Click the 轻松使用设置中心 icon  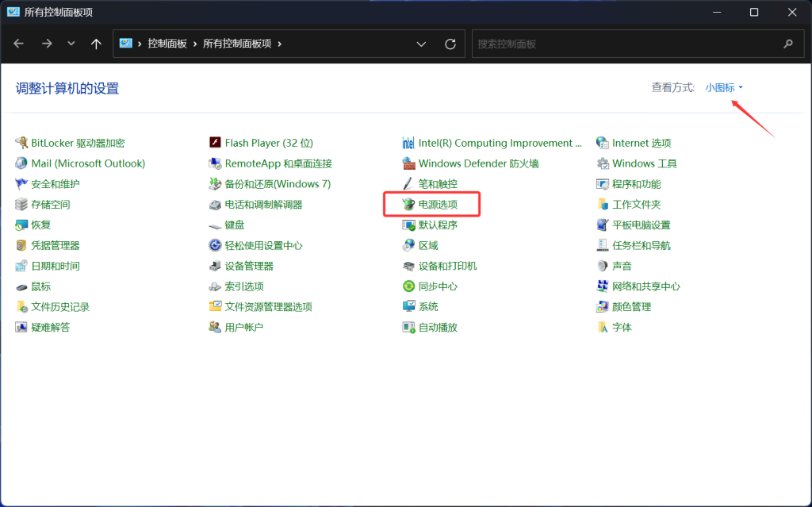pyautogui.click(x=215, y=245)
